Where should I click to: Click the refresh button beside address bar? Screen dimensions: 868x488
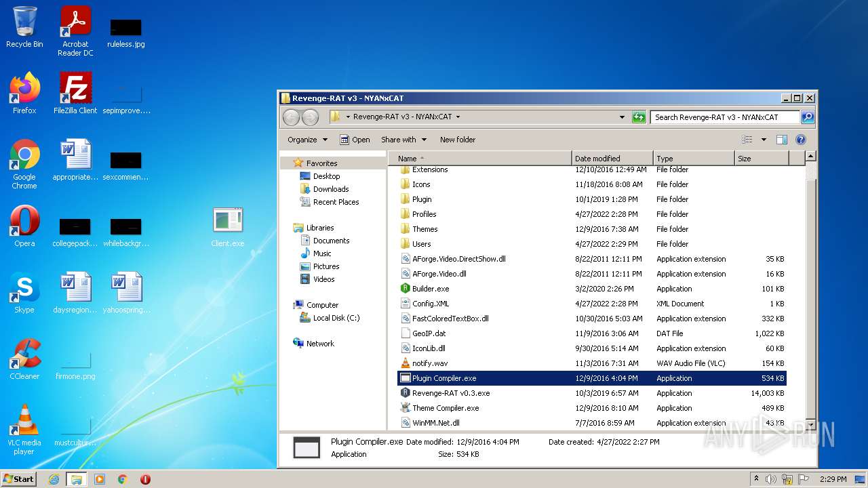638,117
